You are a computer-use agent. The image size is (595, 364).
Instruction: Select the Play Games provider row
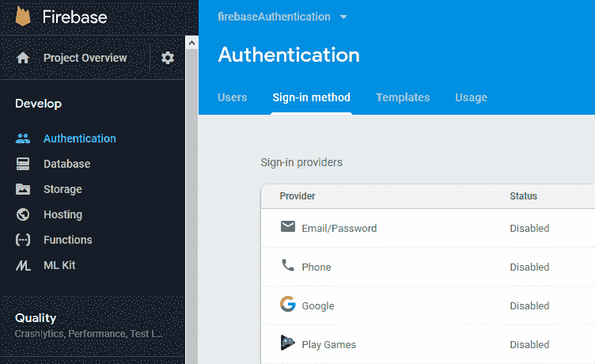click(x=427, y=344)
